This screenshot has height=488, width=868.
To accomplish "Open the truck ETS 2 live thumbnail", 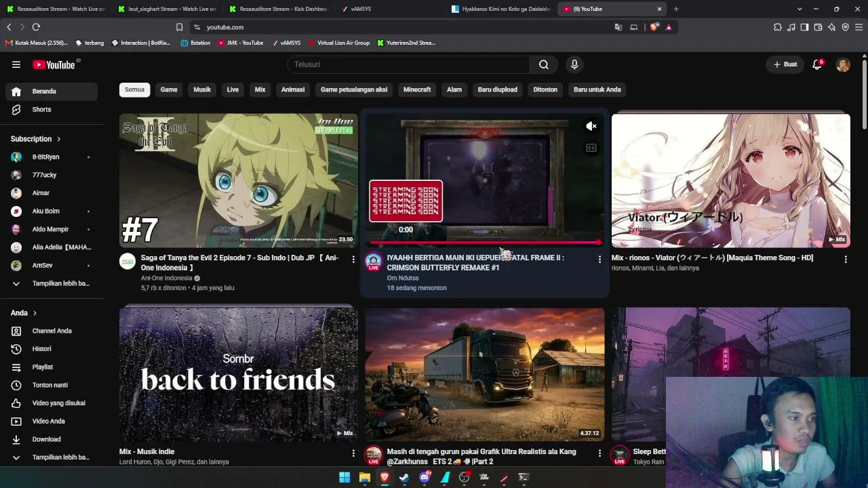I will 485,374.
